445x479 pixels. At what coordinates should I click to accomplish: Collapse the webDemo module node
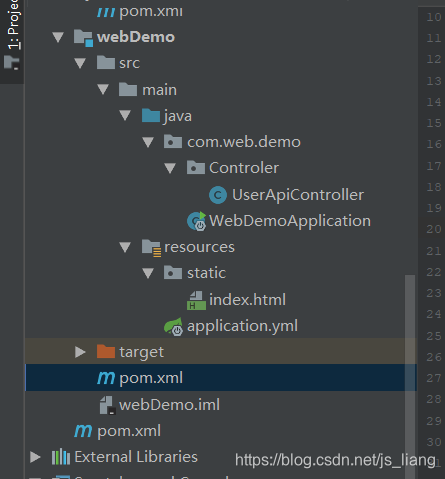pyautogui.click(x=58, y=37)
